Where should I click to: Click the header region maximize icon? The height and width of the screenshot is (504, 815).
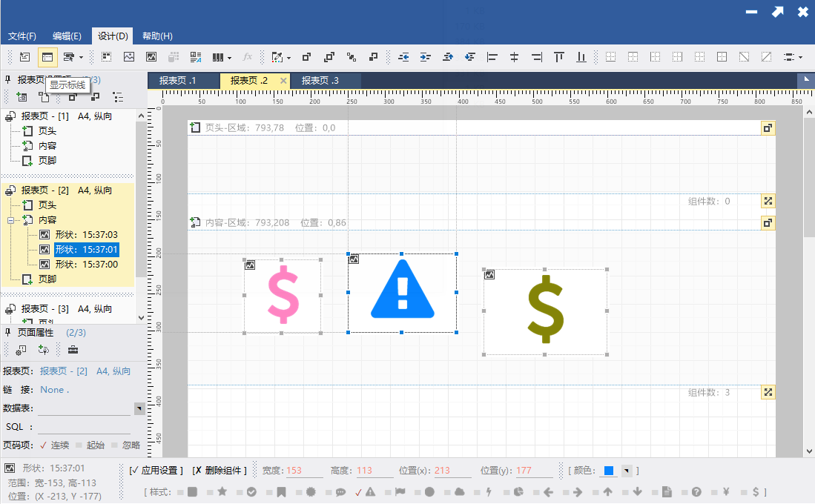tap(768, 127)
